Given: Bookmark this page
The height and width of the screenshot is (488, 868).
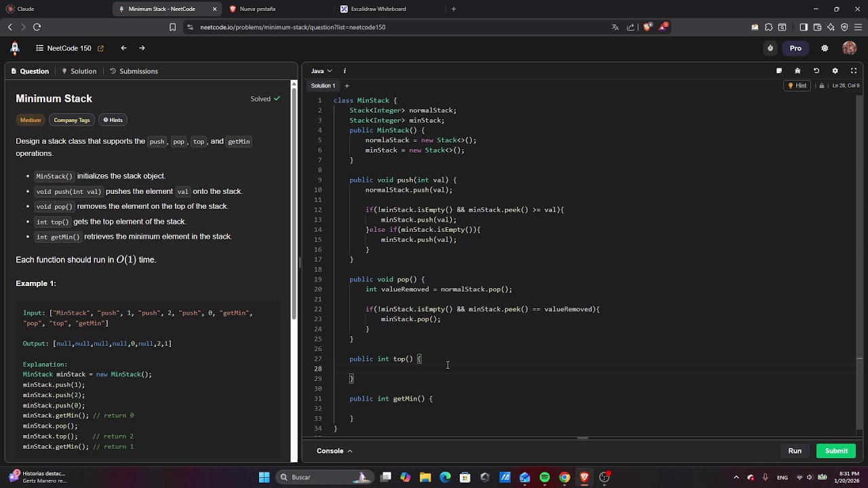Looking at the screenshot, I should (x=172, y=27).
